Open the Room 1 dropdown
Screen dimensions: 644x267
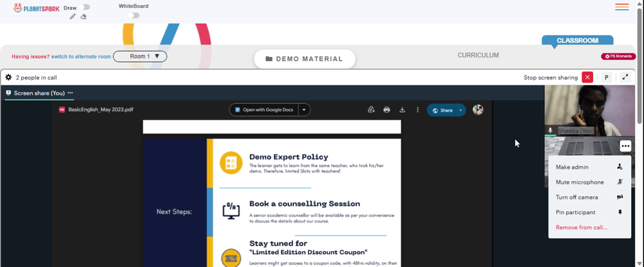click(140, 56)
